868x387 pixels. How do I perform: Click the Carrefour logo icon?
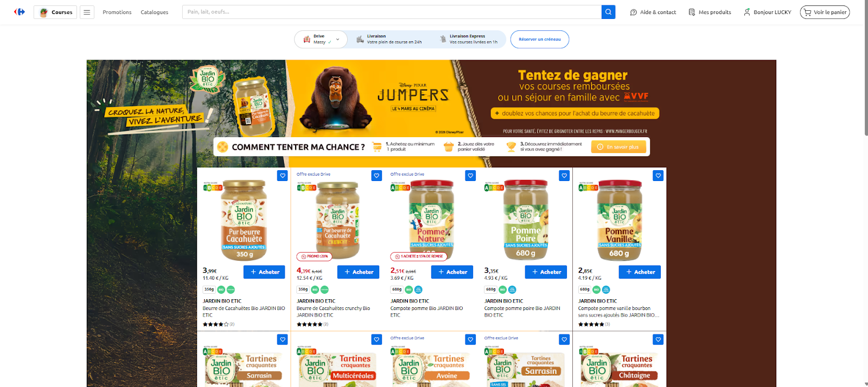(20, 12)
